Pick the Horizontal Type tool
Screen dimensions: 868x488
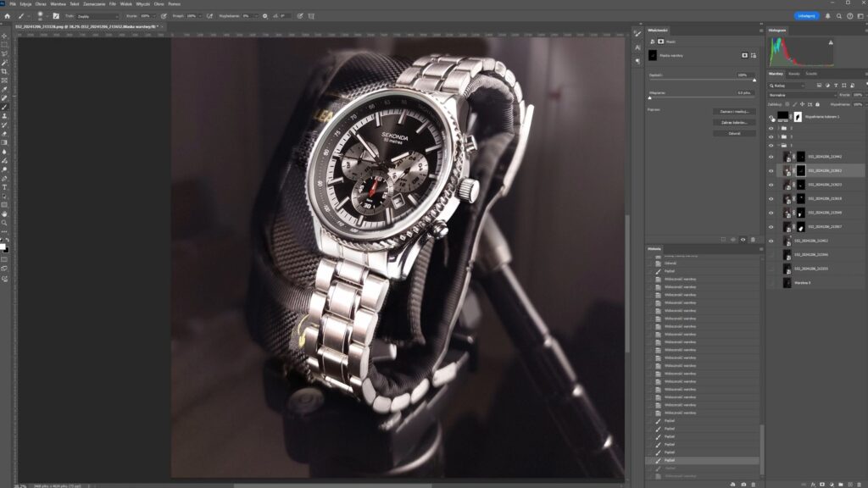click(x=4, y=187)
